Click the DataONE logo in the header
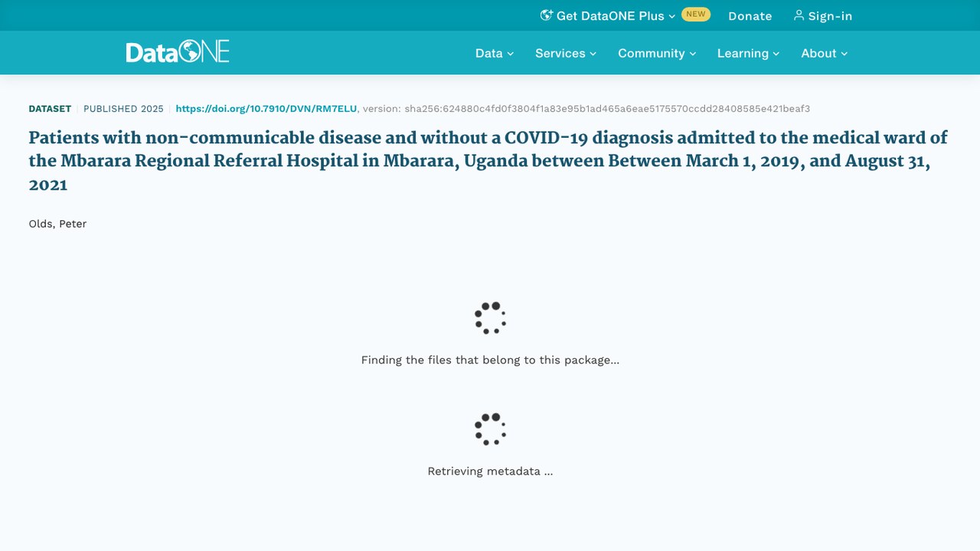 coord(178,52)
